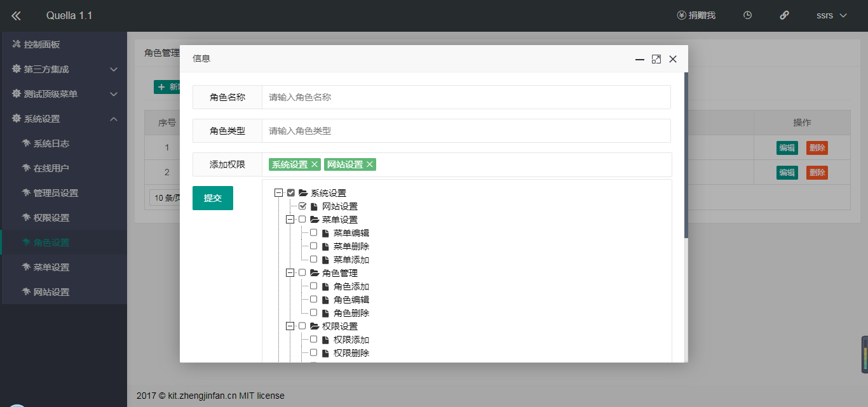This screenshot has width=868, height=407.
Task: Click 删除 button in row 2
Action: [x=817, y=173]
